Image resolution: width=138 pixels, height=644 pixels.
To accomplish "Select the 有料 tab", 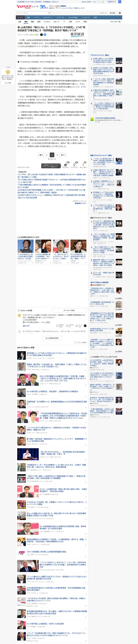I will [x=95, y=17].
